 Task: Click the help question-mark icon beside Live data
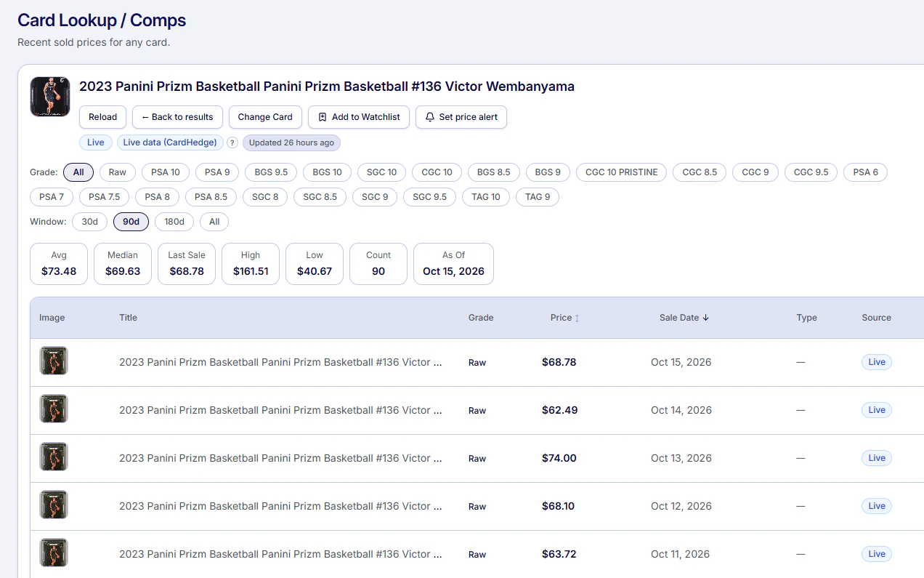click(x=232, y=143)
